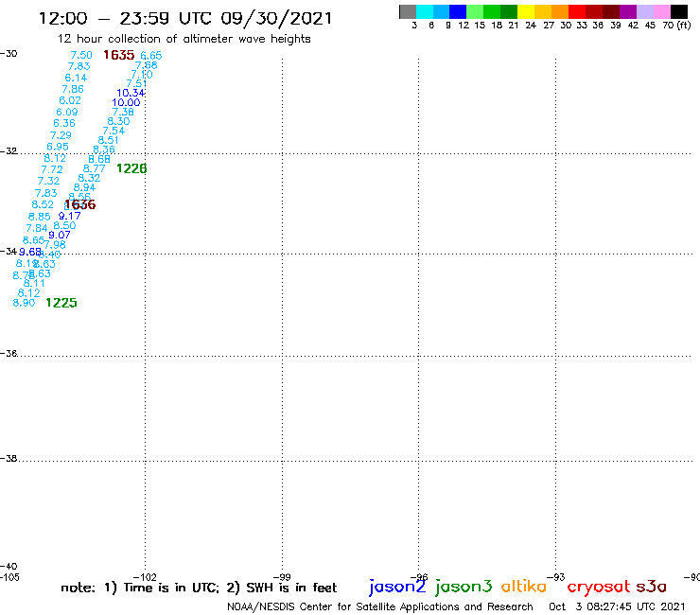Click the black swatch at the legend end
Image resolution: width=700 pixels, height=615 pixels.
pyautogui.click(x=678, y=11)
